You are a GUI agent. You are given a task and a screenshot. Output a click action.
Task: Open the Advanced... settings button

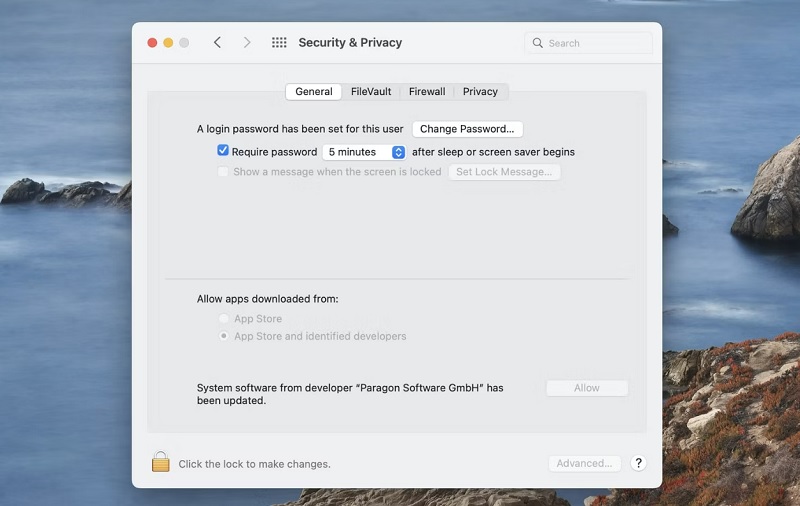click(x=585, y=463)
